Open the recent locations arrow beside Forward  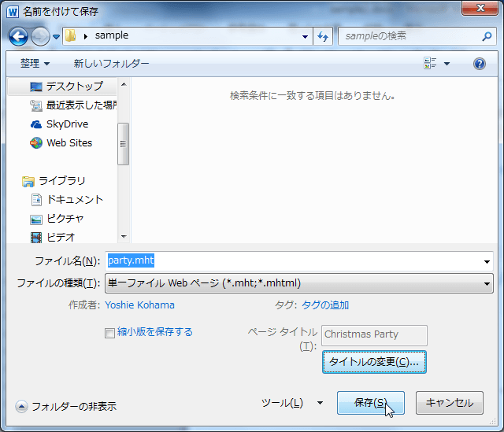(x=56, y=37)
